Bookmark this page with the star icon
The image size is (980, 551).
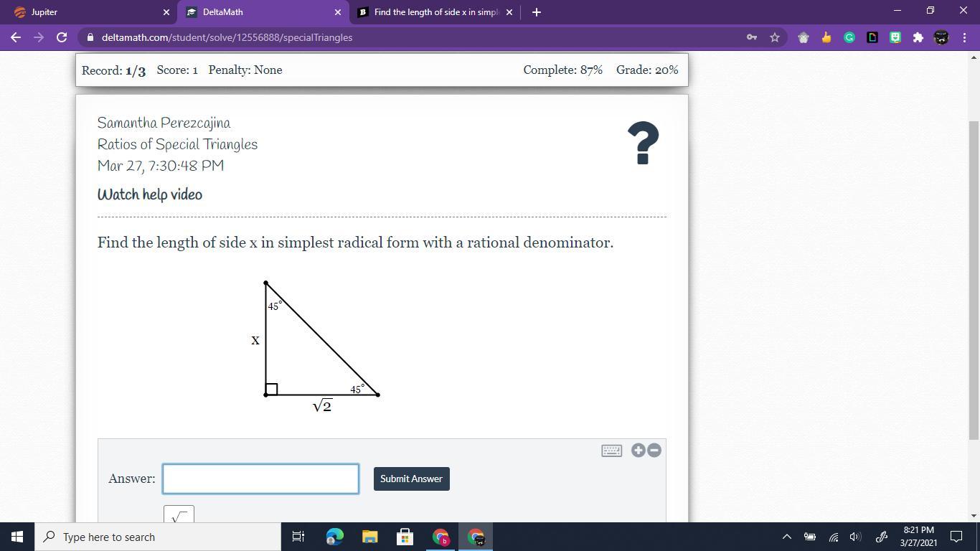coord(775,37)
